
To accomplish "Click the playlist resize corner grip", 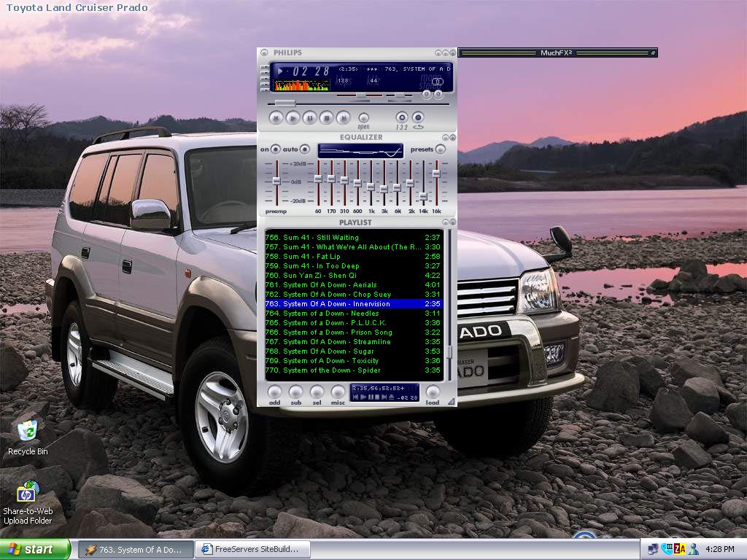I will [x=451, y=402].
